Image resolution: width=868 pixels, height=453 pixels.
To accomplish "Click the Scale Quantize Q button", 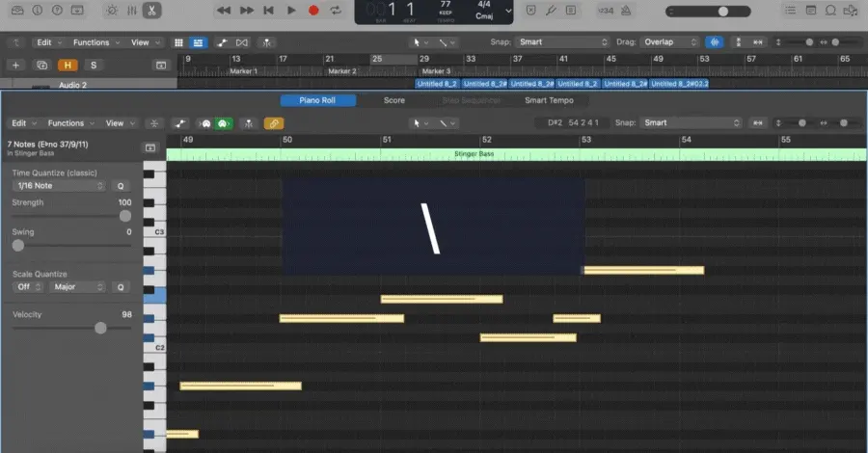I will pyautogui.click(x=121, y=287).
